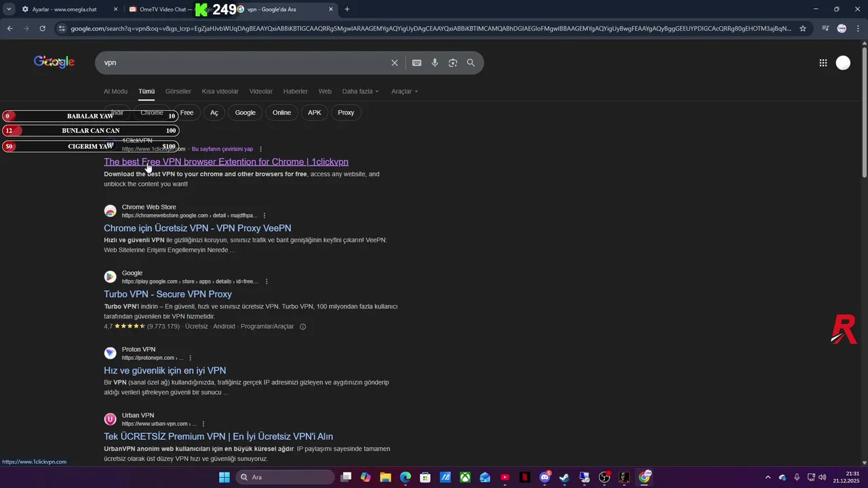Image resolution: width=868 pixels, height=488 pixels.
Task: Open the VeePN Chrome Web Store result
Action: (x=197, y=228)
